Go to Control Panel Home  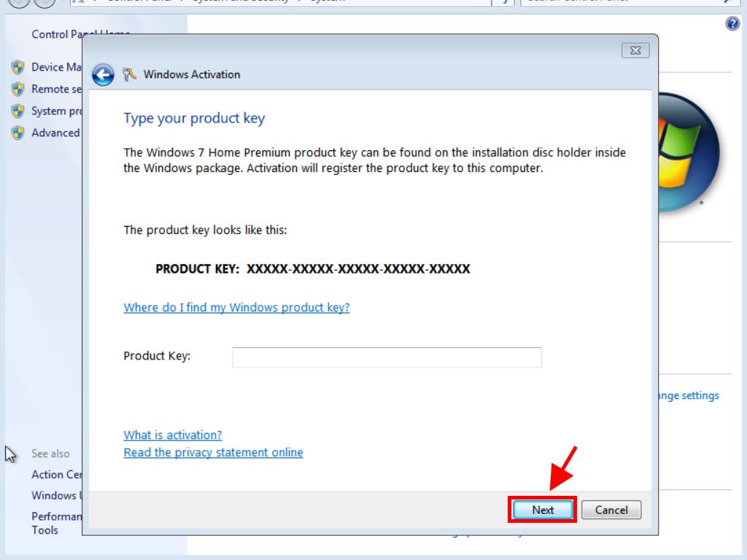pos(57,34)
